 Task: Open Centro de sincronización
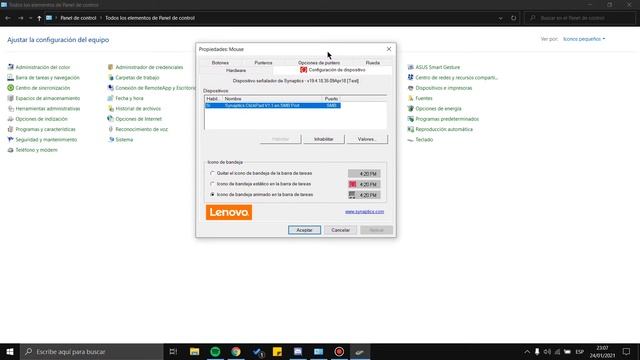[x=39, y=88]
